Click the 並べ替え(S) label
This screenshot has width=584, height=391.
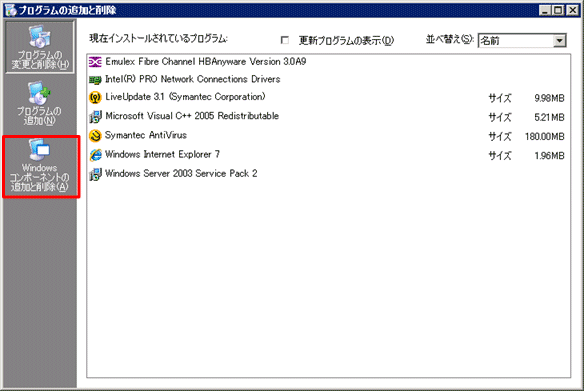450,39
